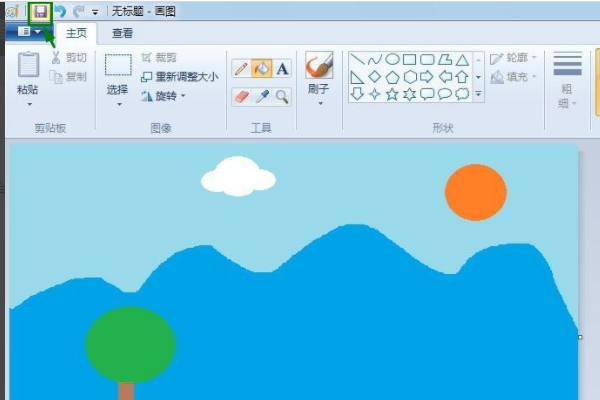Select the Pencil tool

[241, 69]
